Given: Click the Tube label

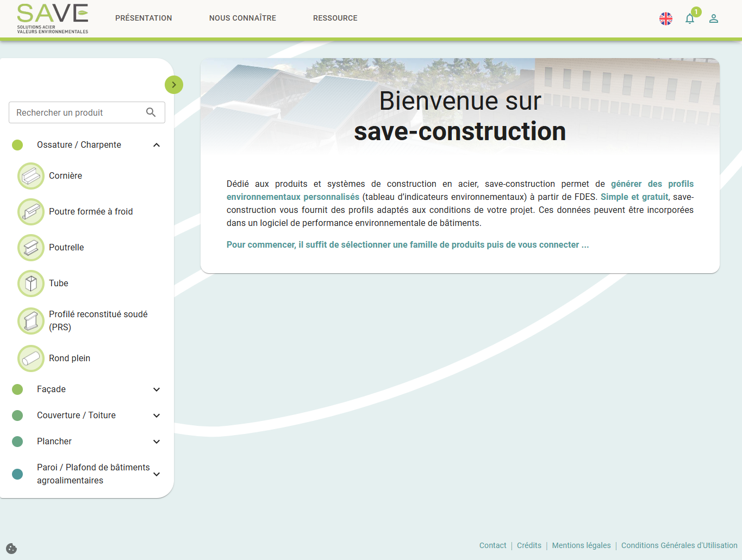Looking at the screenshot, I should click(58, 284).
